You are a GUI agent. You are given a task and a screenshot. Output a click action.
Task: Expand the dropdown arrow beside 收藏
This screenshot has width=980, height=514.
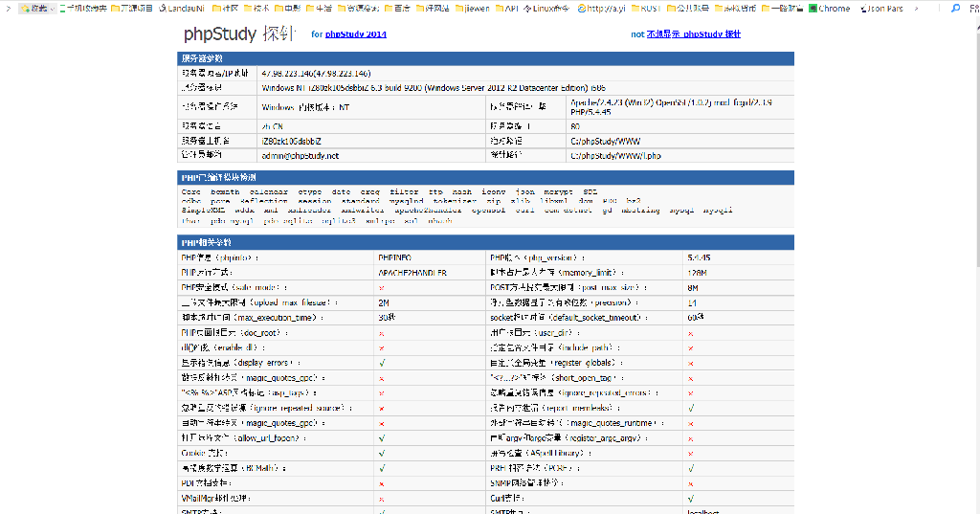tap(53, 9)
